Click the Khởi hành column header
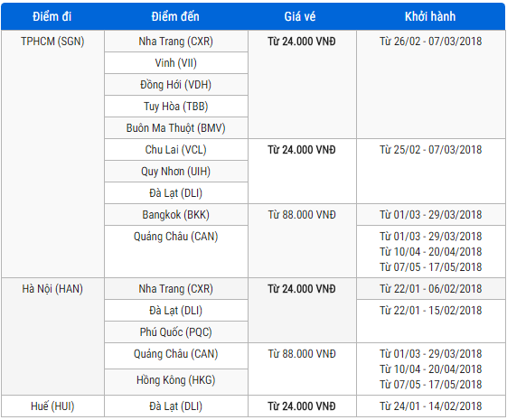Image resolution: width=507 pixels, height=420 pixels. pyautogui.click(x=430, y=16)
